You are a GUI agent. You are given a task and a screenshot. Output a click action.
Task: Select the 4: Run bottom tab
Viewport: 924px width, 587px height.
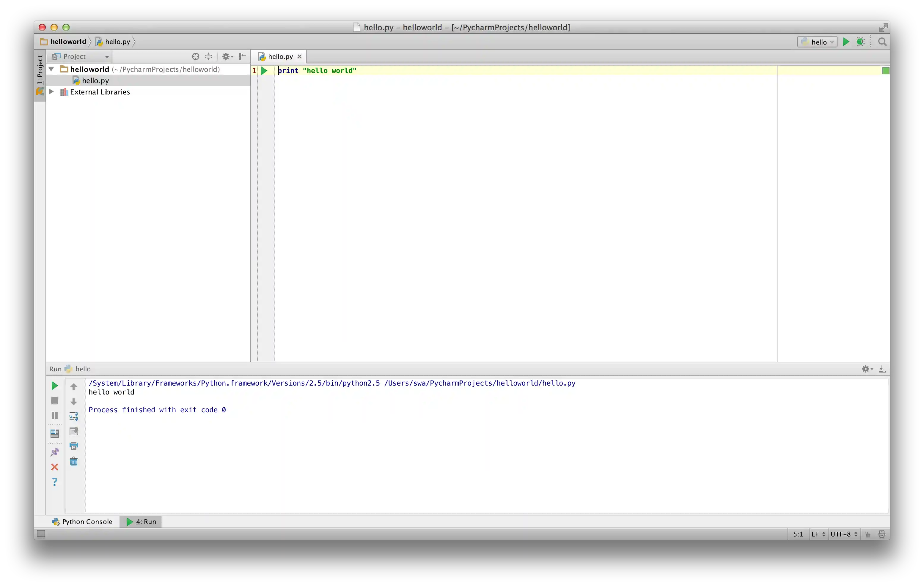pos(141,521)
